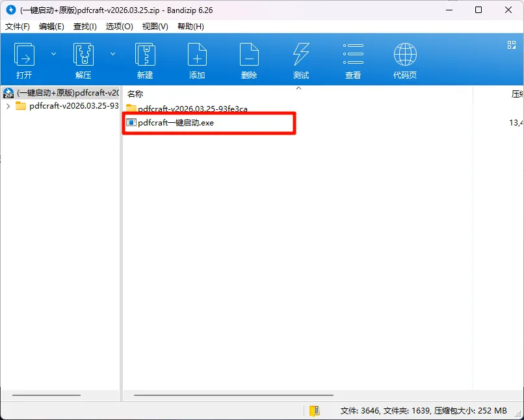Open the 查找(I) menu
The height and width of the screenshot is (420, 524).
point(85,27)
